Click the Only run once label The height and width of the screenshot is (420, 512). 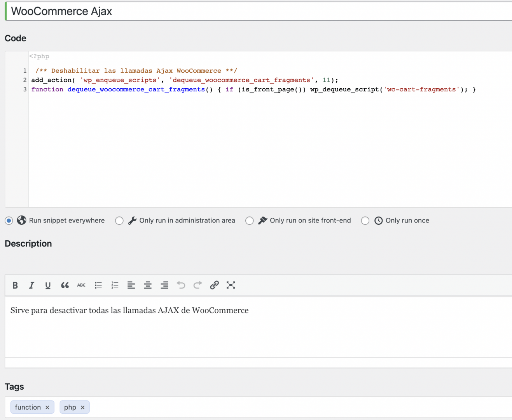tap(407, 220)
